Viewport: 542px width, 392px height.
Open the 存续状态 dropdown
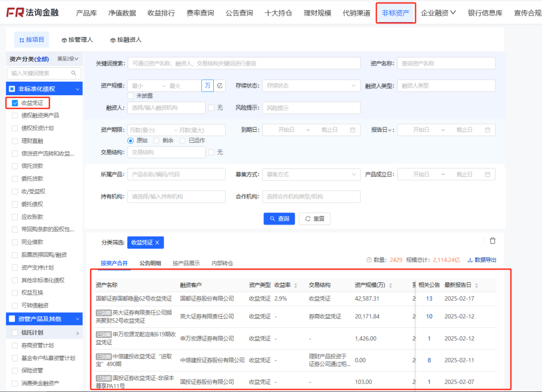311,85
